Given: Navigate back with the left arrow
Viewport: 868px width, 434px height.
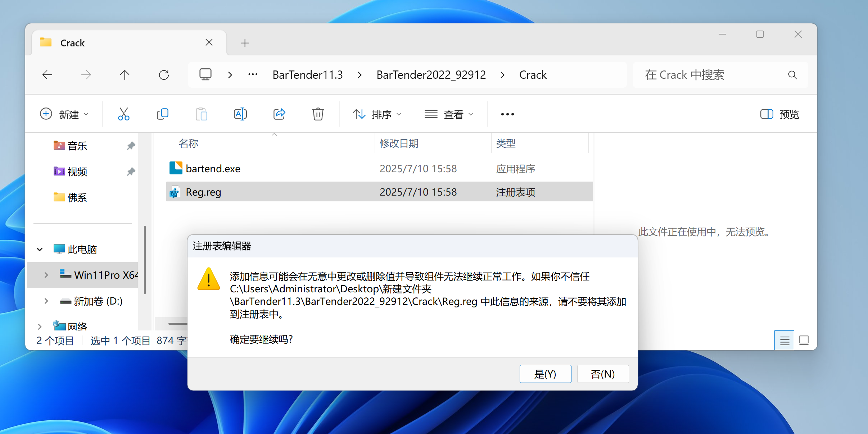Looking at the screenshot, I should pos(48,75).
